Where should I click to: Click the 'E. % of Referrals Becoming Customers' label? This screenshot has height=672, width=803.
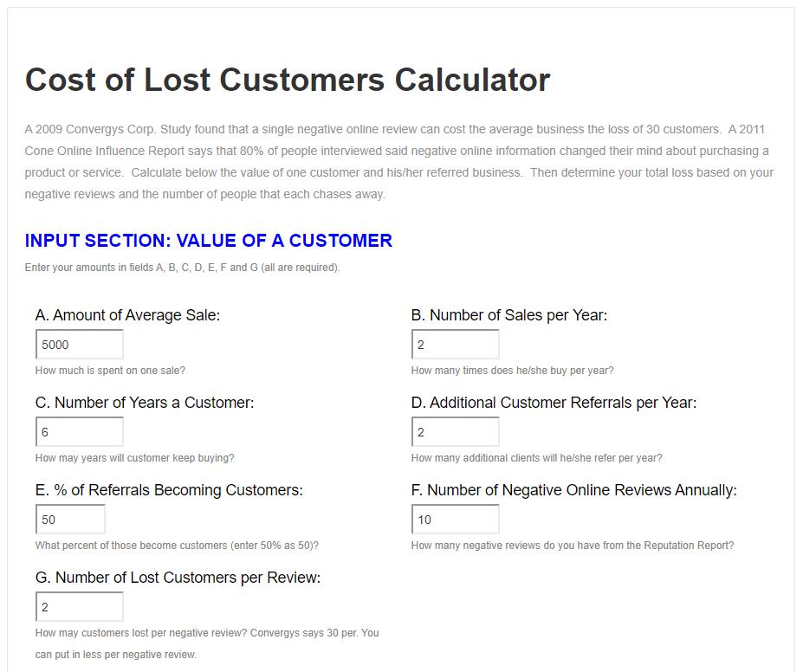(x=169, y=490)
